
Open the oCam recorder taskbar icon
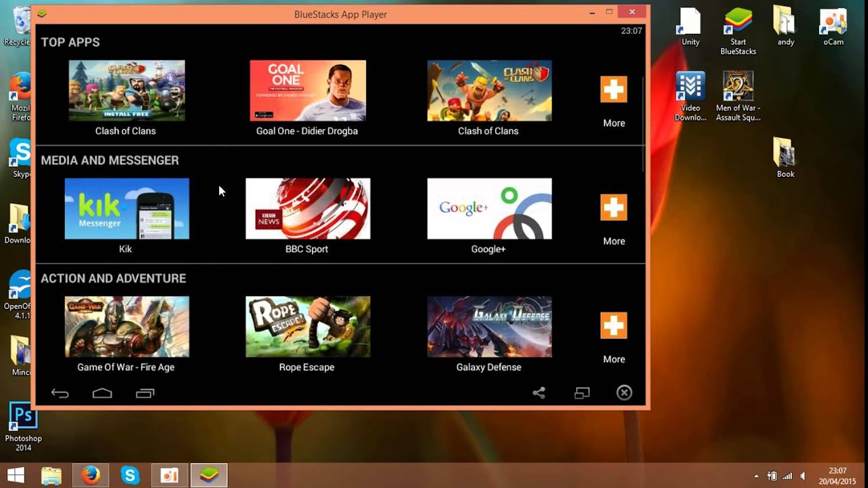(170, 476)
